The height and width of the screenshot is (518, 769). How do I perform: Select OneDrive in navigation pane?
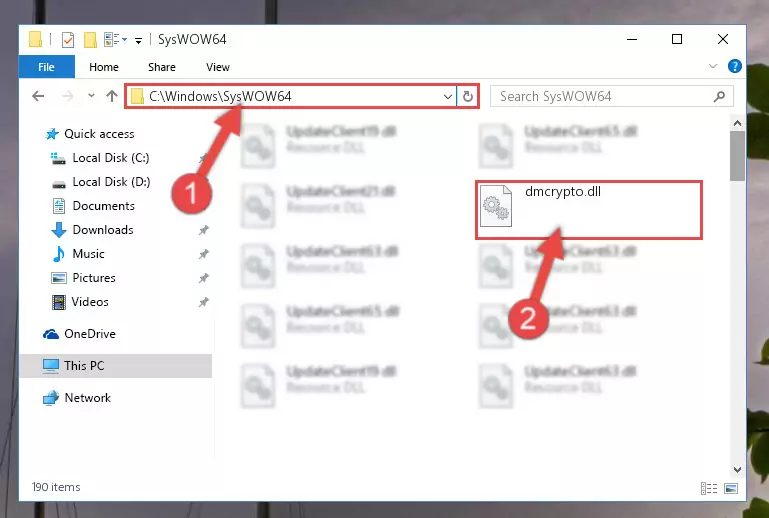click(x=90, y=334)
